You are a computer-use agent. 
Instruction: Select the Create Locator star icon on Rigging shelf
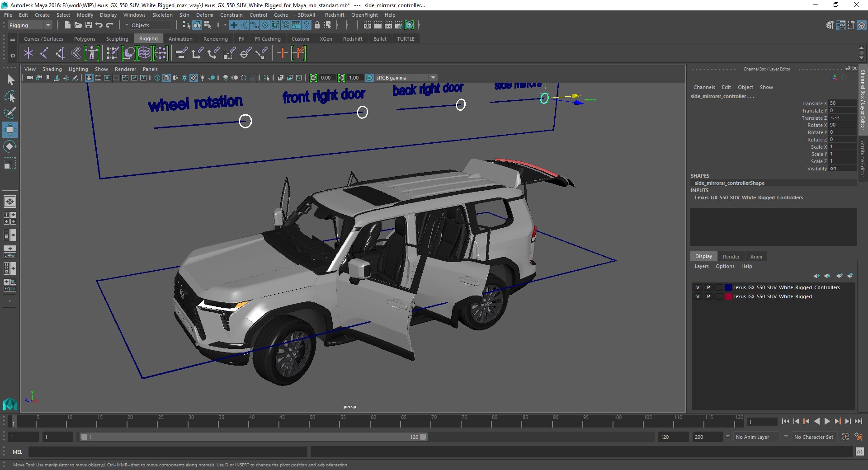click(28, 53)
